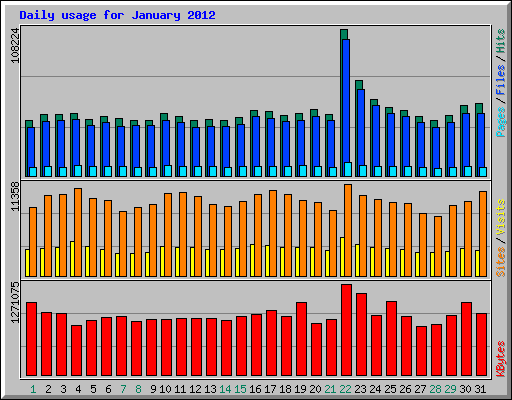Click day 31 on the date axis
The width and height of the screenshot is (512, 400).
tap(480, 389)
